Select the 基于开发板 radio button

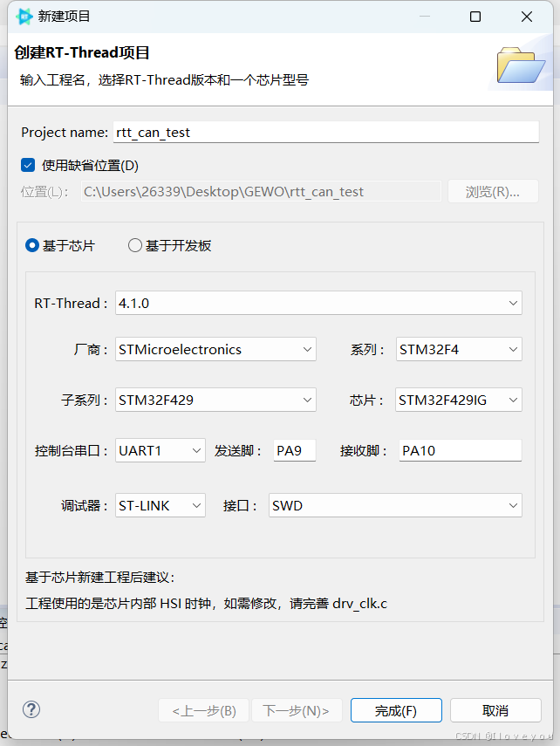pos(135,245)
